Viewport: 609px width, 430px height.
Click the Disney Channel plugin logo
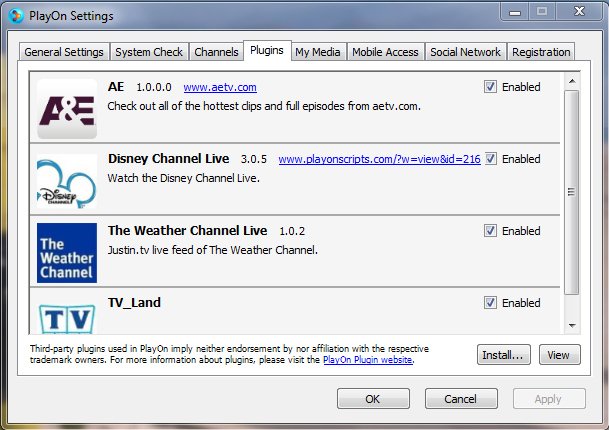[67, 181]
